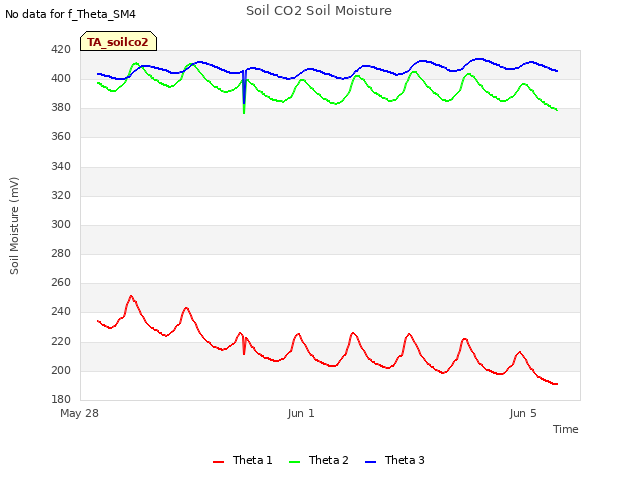
Task: Click the 240 y-axis tick label
Action: [61, 312]
